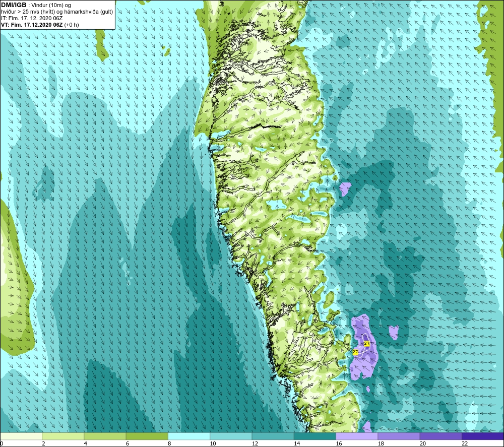Click the 12–14 m/s teal legend swatch
This screenshot has width=504, height=447.
click(x=273, y=436)
